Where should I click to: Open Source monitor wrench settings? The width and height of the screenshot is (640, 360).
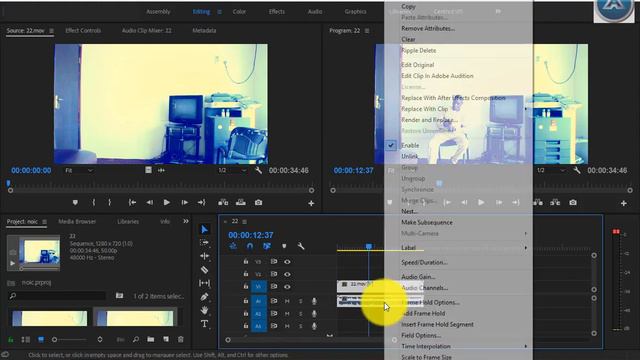[258, 170]
